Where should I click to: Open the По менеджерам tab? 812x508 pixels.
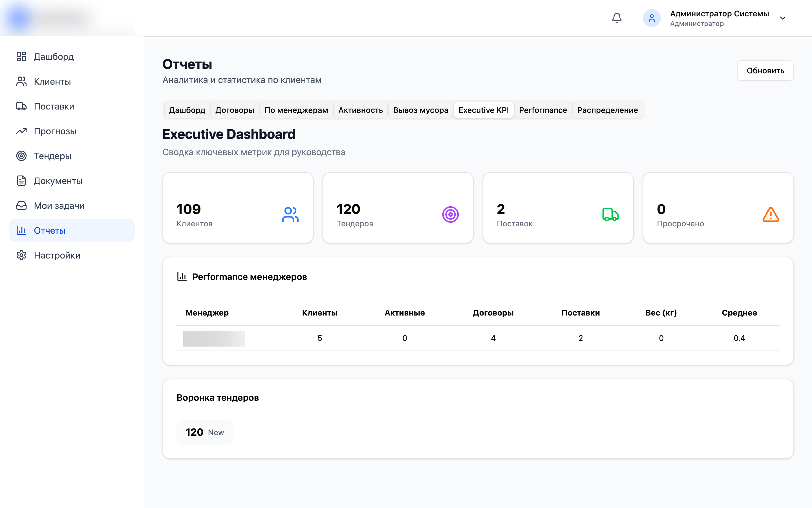[296, 110]
